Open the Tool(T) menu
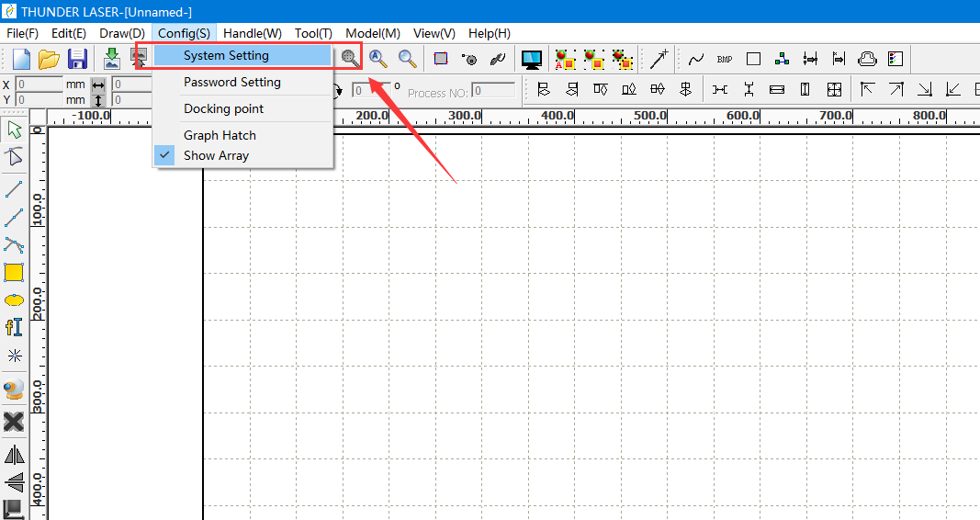The height and width of the screenshot is (520, 980). point(314,33)
